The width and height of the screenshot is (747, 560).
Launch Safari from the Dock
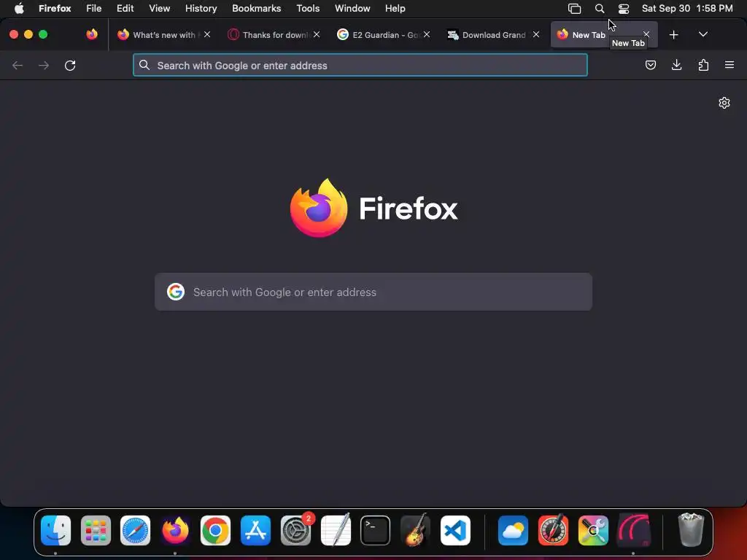click(x=135, y=530)
